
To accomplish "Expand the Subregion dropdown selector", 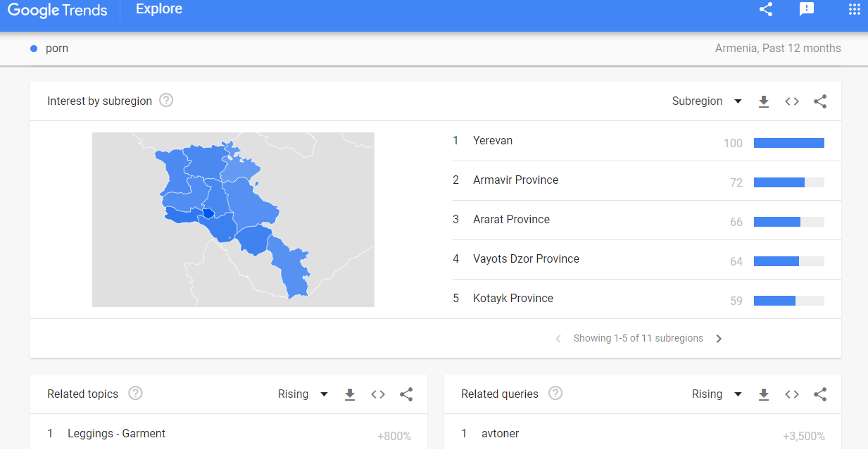I will coord(707,101).
